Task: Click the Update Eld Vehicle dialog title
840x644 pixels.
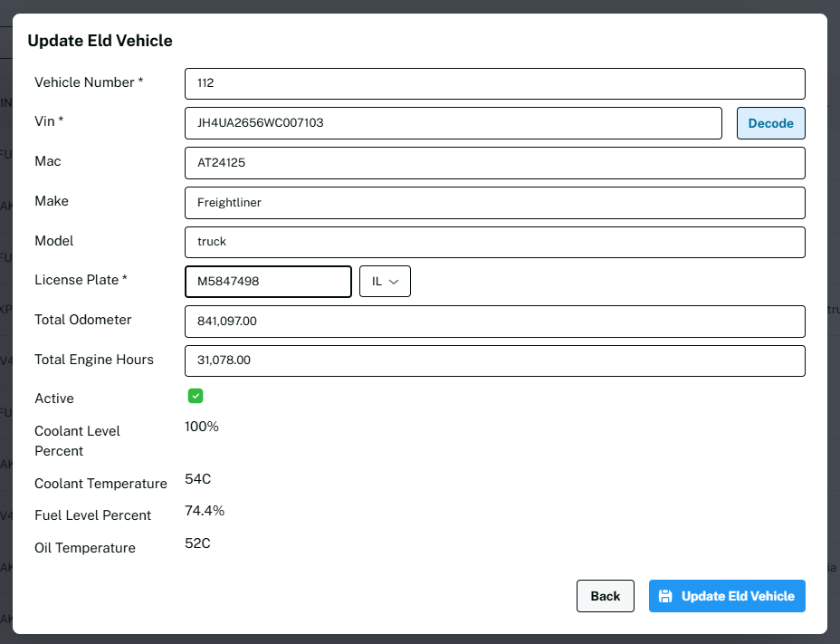Action: (x=100, y=41)
